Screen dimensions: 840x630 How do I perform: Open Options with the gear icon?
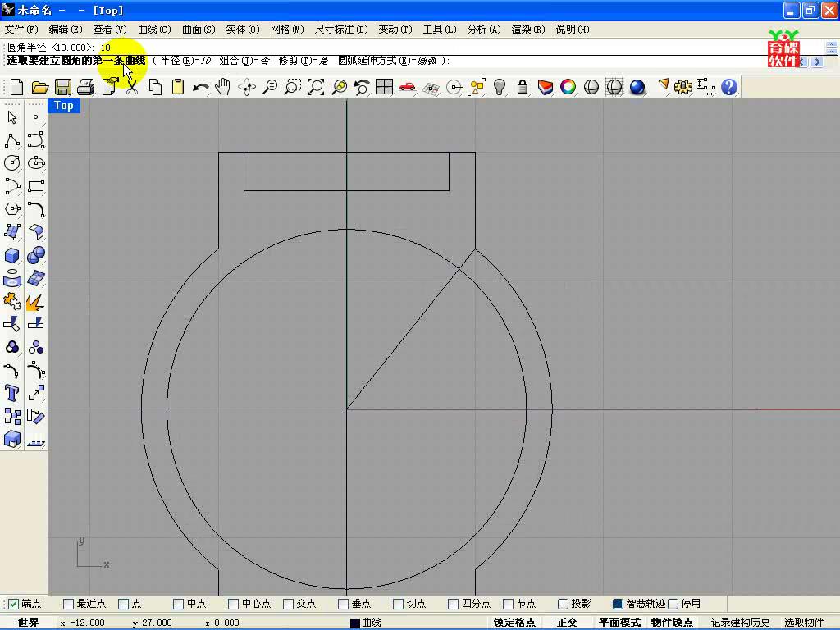(x=683, y=87)
